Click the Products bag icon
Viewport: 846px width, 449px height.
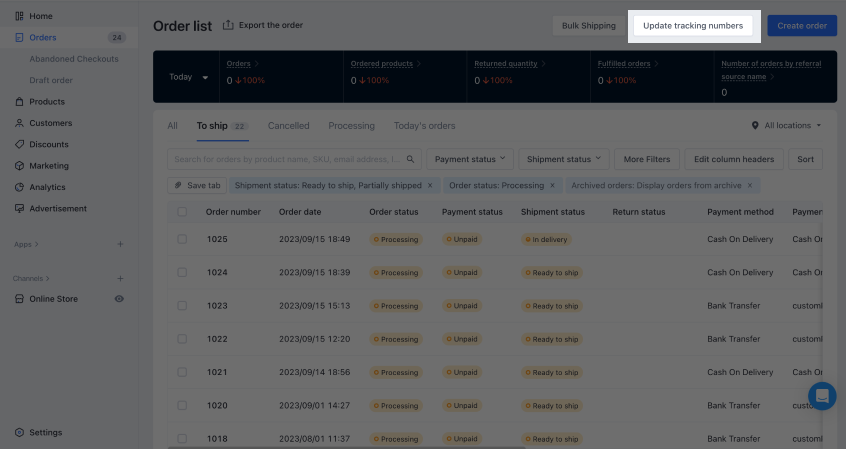coord(19,101)
